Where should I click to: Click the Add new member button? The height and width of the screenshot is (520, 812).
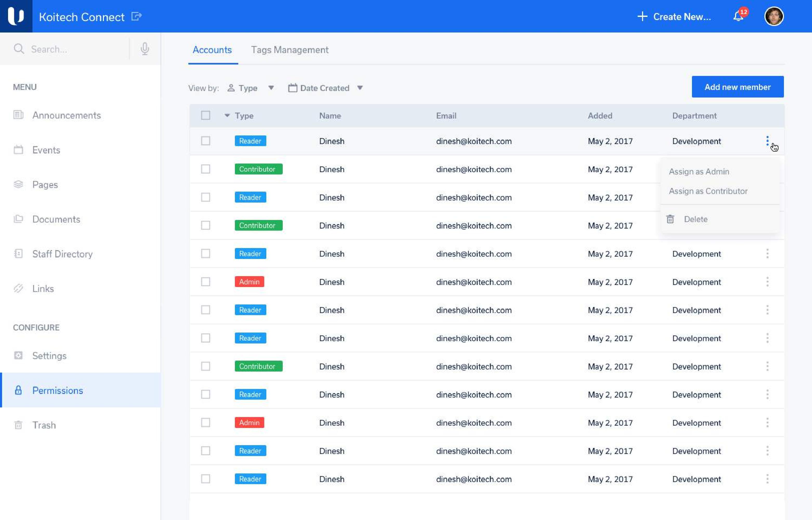point(737,87)
